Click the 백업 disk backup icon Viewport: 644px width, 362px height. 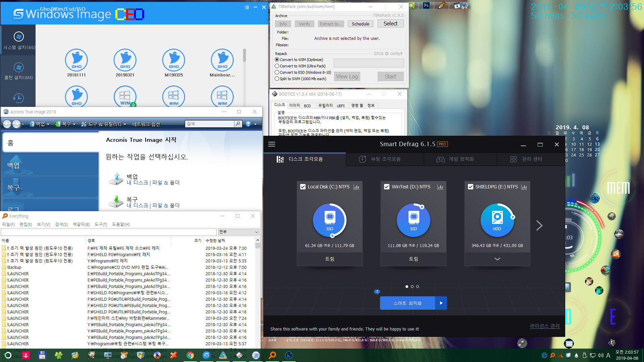tap(116, 179)
